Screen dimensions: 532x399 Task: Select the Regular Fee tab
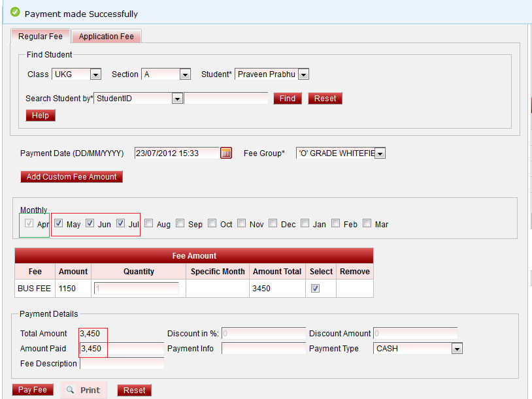[x=41, y=37]
